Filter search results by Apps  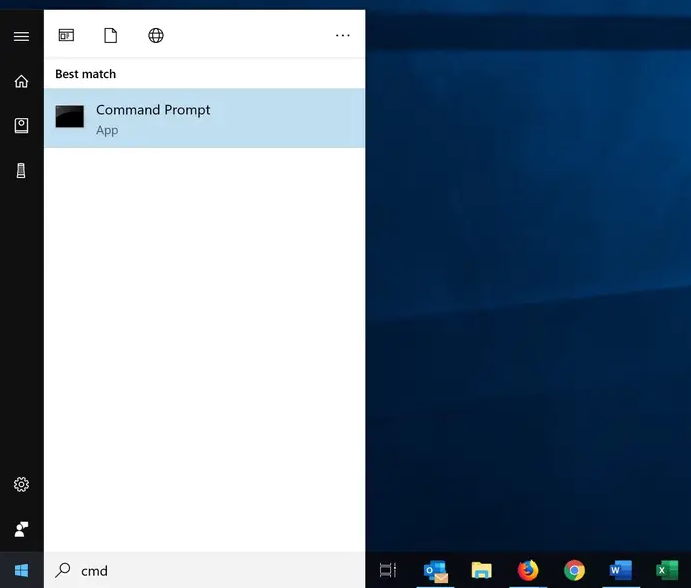tap(66, 36)
